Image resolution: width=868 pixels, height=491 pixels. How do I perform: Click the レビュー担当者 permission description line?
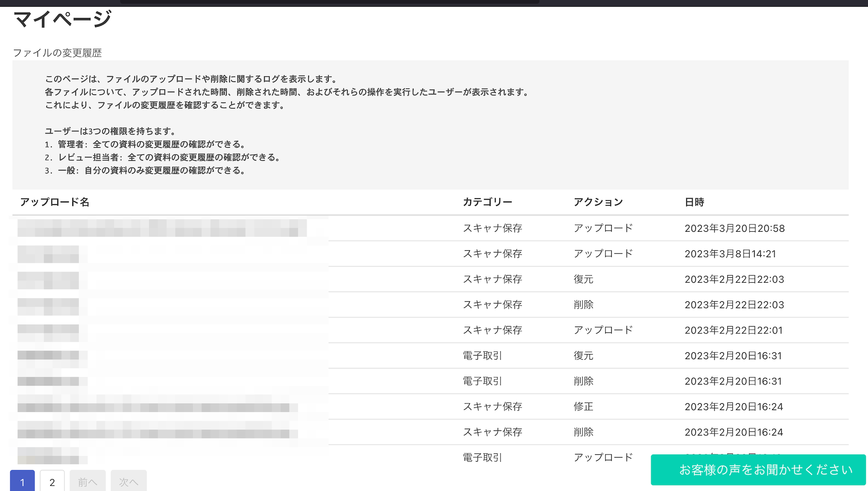click(163, 158)
